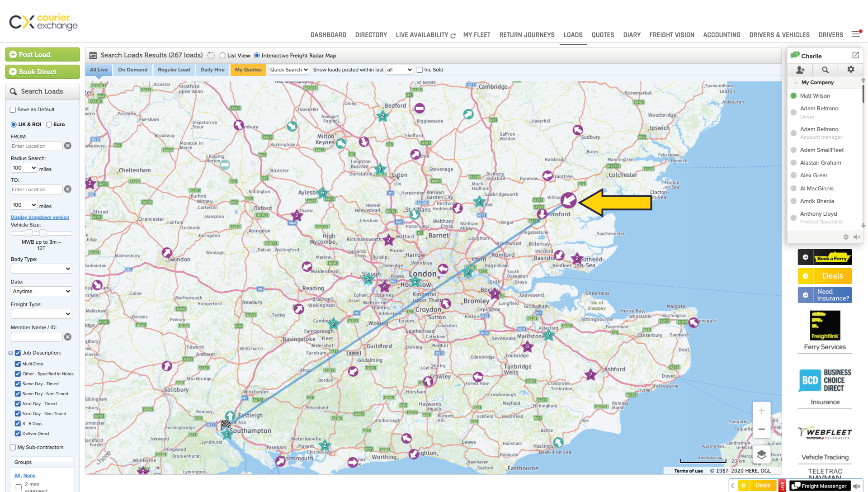Open the map layers selector icon

click(x=761, y=454)
